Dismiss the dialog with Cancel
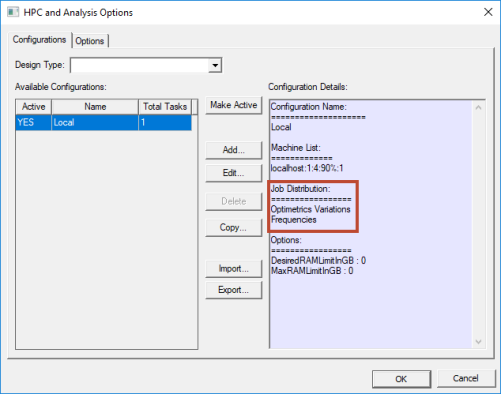Viewport: 501px width, 394px height. [466, 378]
